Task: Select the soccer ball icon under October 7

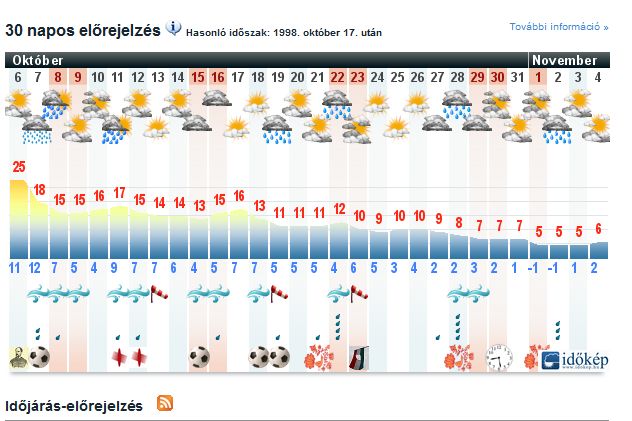Action: 39,356
